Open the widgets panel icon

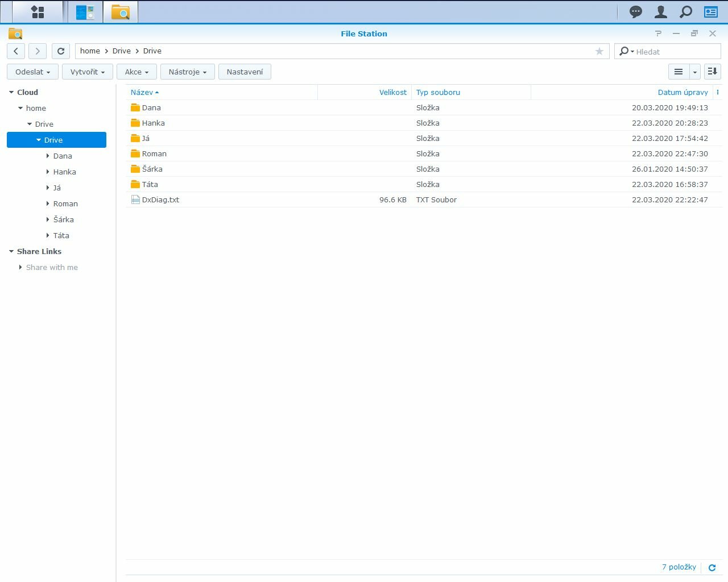711,12
